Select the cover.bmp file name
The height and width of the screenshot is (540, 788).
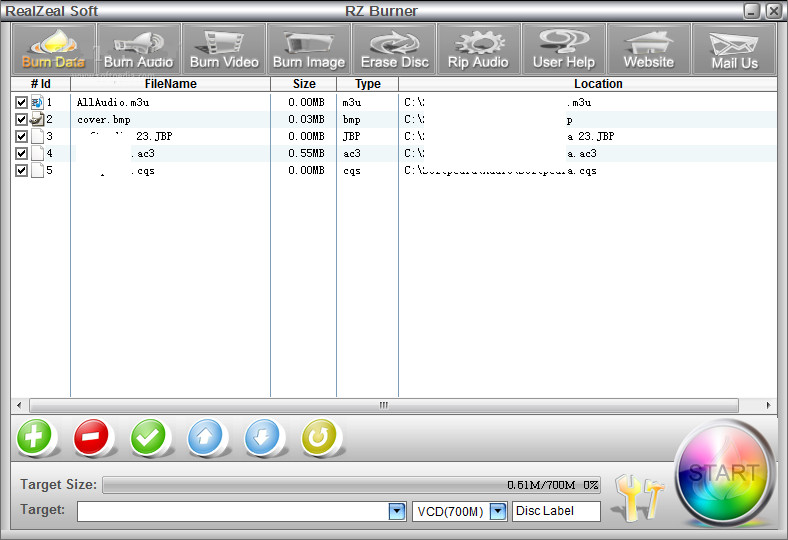[104, 120]
